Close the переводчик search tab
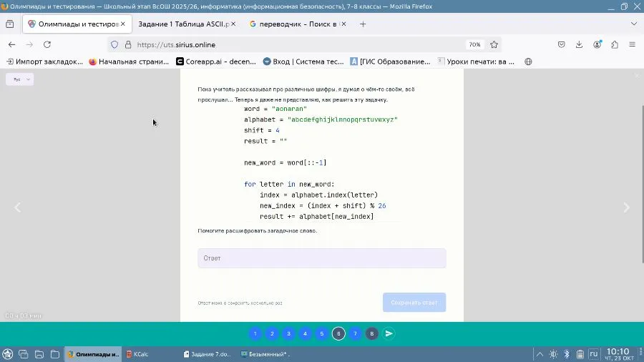This screenshot has height=362, width=644. pos(343,24)
